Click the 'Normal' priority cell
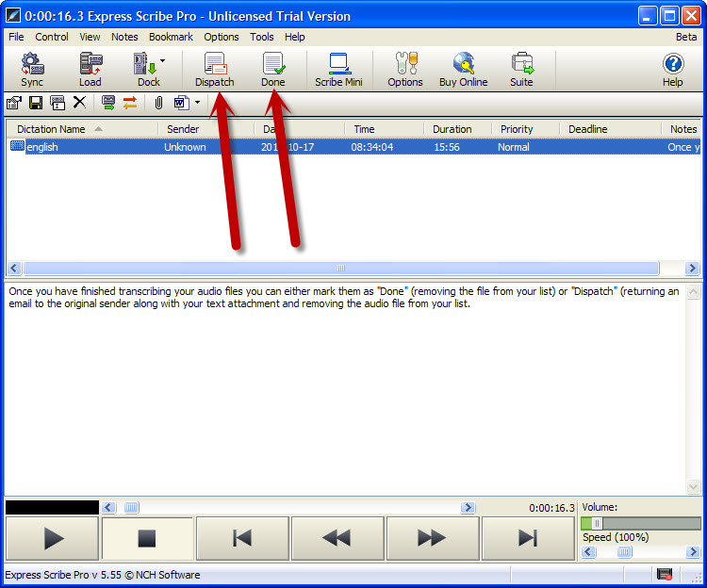 pyautogui.click(x=514, y=147)
